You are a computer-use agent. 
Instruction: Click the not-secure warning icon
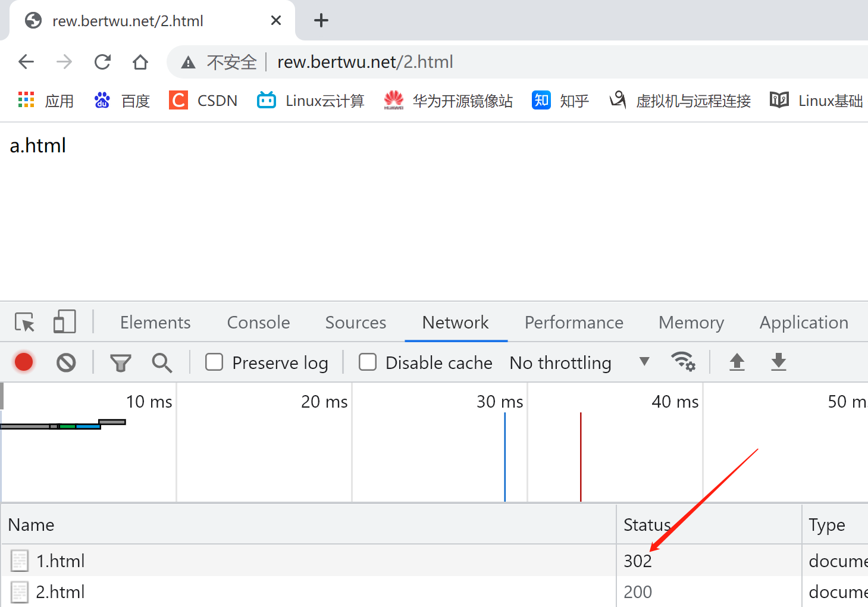tap(188, 62)
